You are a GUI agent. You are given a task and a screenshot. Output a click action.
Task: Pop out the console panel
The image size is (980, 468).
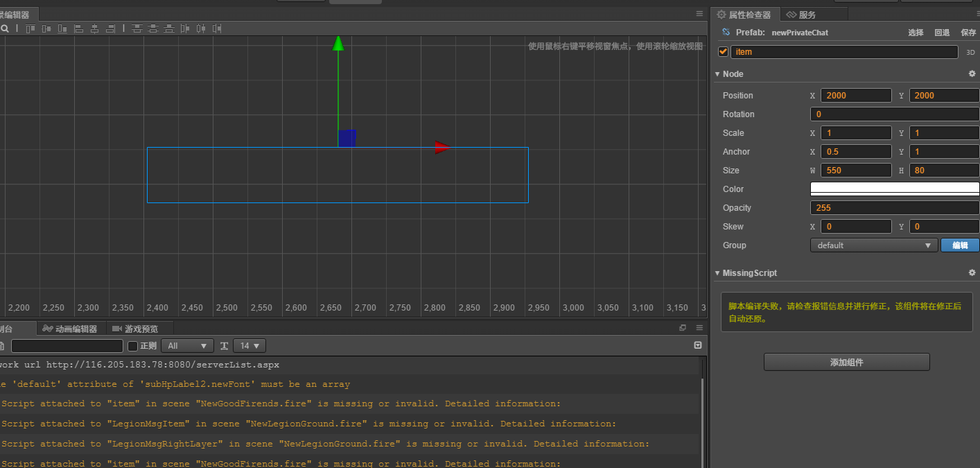(683, 328)
